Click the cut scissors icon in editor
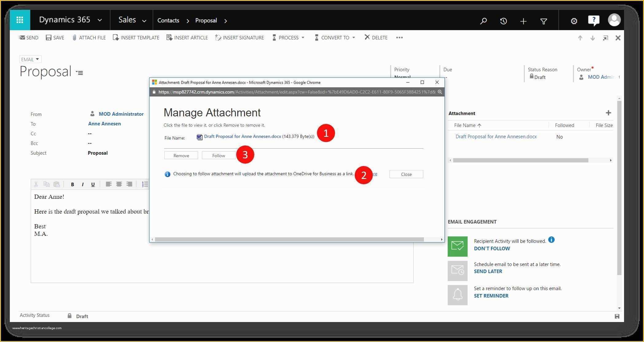Viewport: 644px width, 342px height. (x=36, y=184)
